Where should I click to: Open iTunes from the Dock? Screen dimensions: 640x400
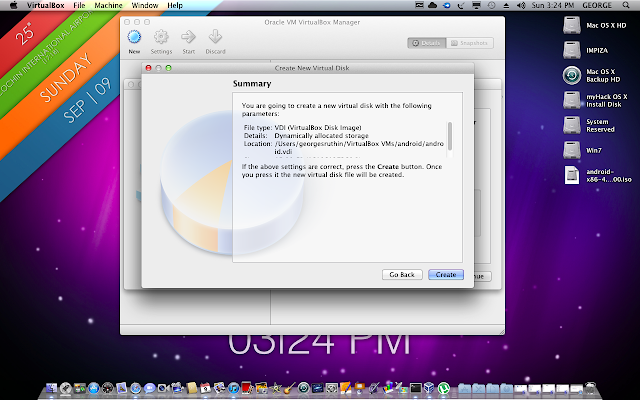pyautogui.click(x=233, y=388)
